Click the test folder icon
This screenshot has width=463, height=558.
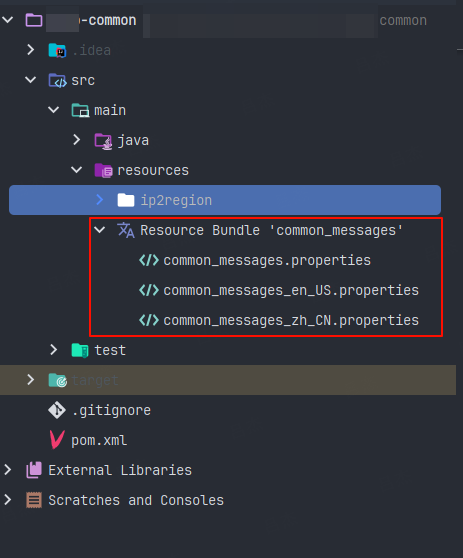[80, 350]
